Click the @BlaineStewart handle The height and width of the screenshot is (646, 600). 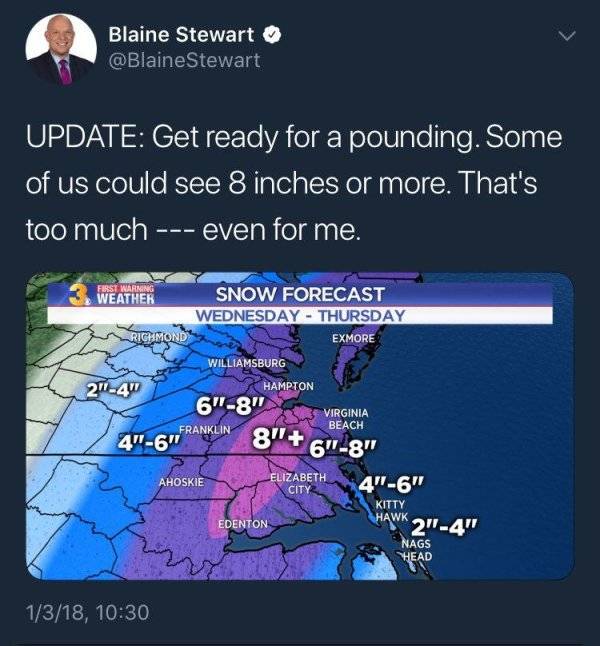point(184,60)
